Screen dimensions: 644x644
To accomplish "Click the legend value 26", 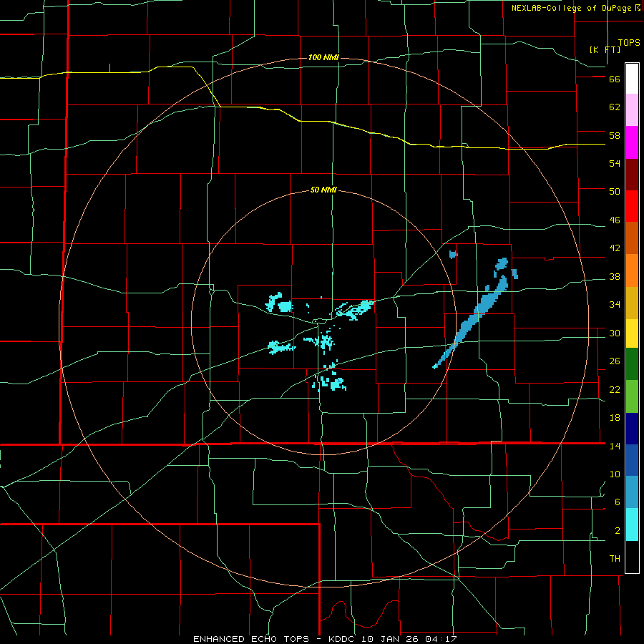I will click(615, 361).
